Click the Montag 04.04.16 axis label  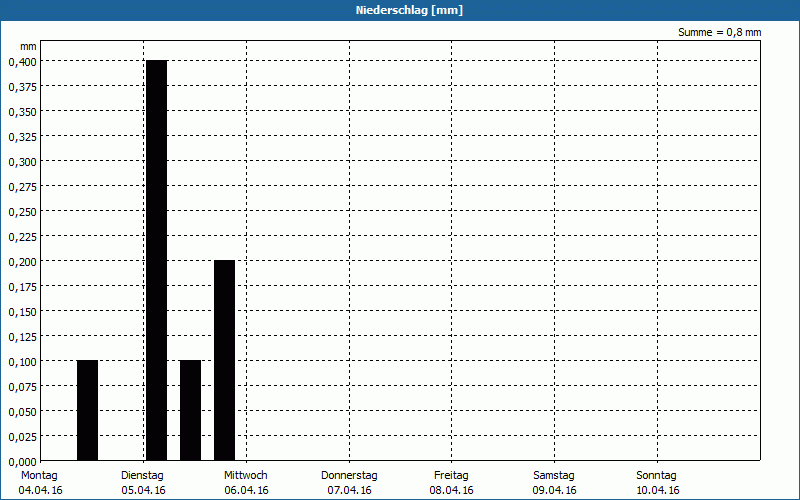coord(40,483)
